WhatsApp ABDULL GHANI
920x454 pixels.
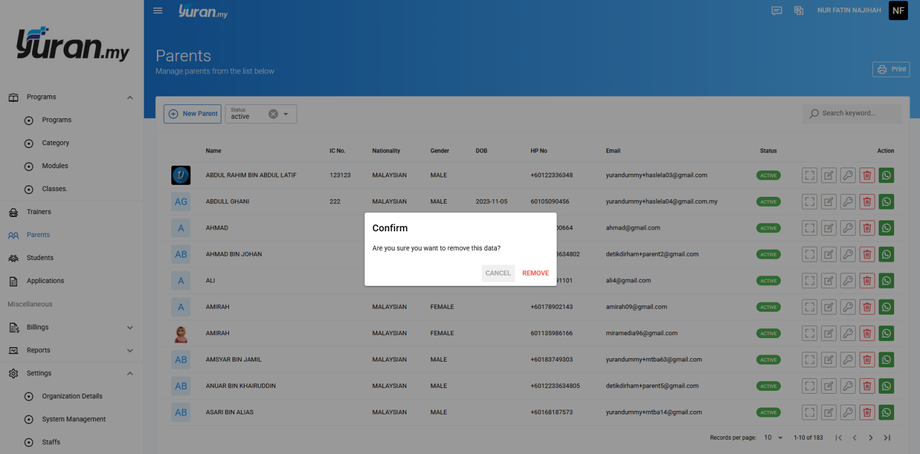[886, 202]
